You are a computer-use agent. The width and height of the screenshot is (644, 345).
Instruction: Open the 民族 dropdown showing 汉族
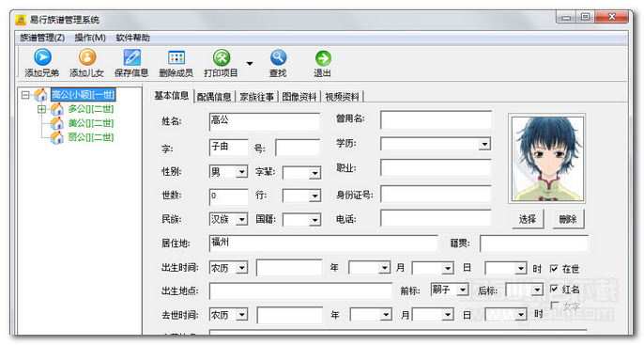[242, 220]
